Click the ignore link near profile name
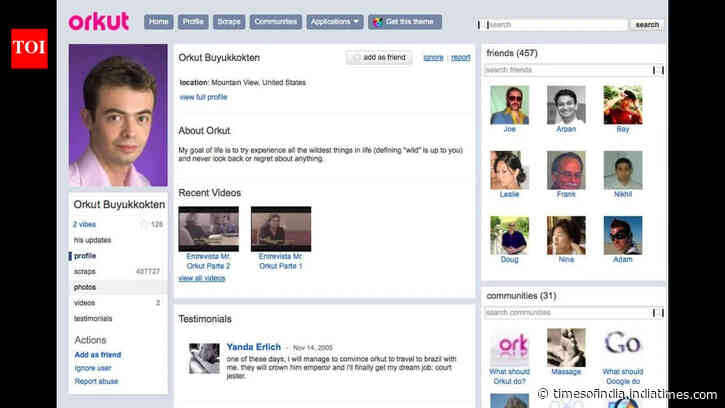Image resolution: width=725 pixels, height=408 pixels. (433, 58)
